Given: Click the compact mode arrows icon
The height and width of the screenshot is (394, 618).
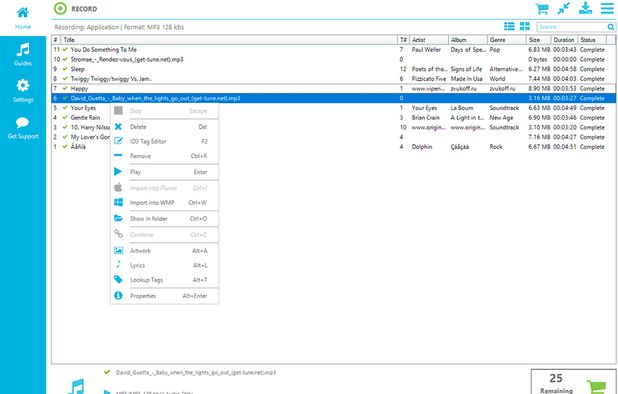Looking at the screenshot, I should (x=564, y=8).
